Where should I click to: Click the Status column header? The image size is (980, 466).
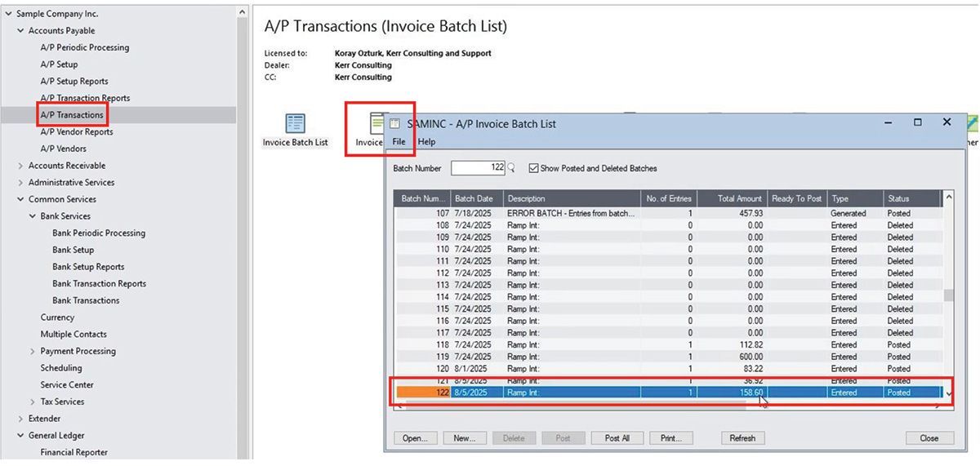click(912, 198)
